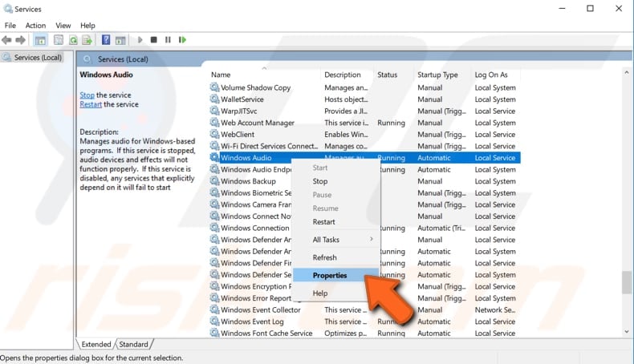Choose Stop in the context menu
The height and width of the screenshot is (364, 634).
pos(335,181)
